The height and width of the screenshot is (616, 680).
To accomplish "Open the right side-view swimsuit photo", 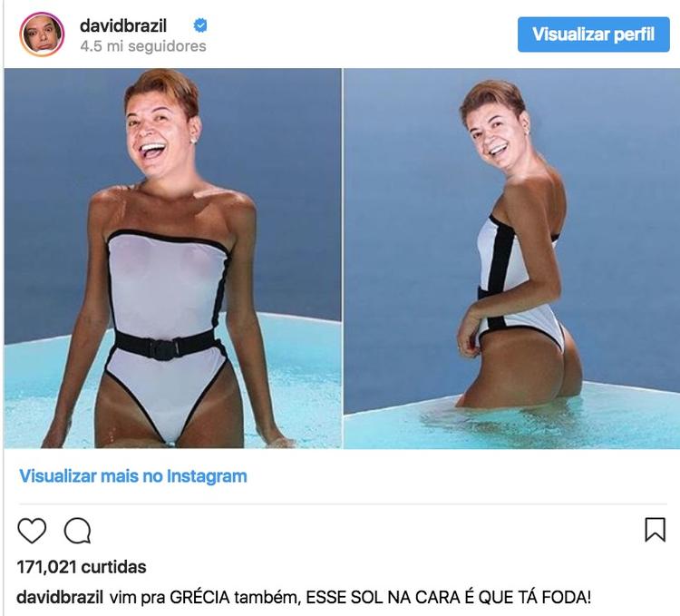I will click(x=511, y=259).
